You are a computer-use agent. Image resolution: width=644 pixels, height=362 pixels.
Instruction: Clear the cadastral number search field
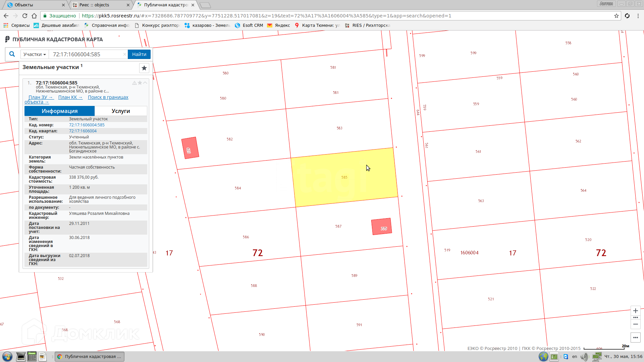(124, 54)
